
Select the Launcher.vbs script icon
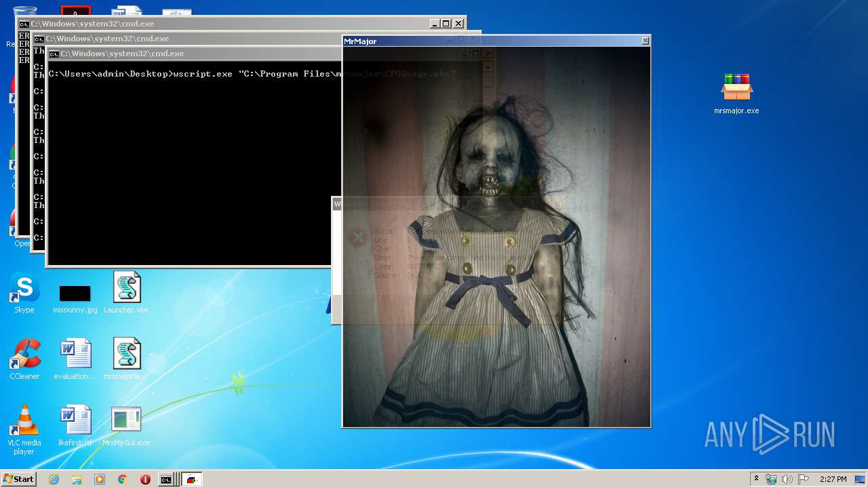point(126,293)
